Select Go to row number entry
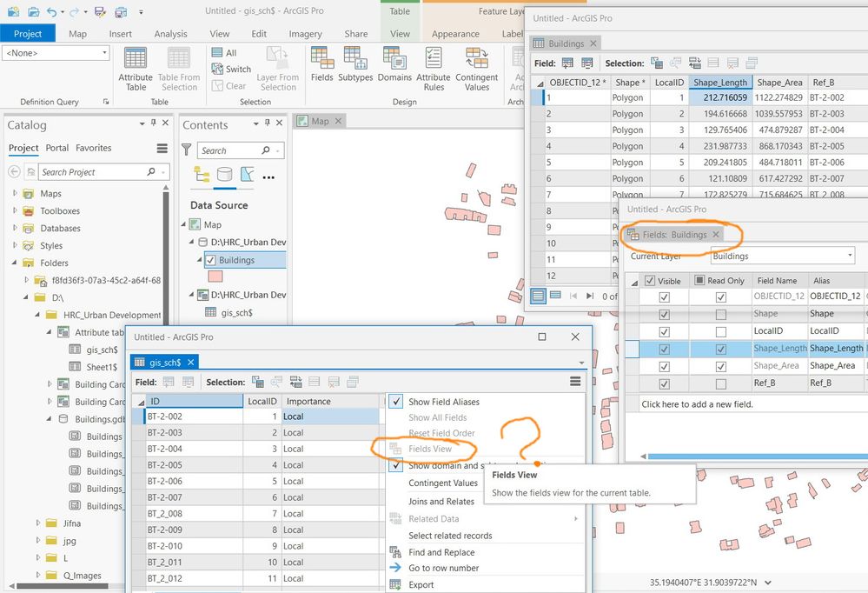The height and width of the screenshot is (593, 868). tap(444, 568)
